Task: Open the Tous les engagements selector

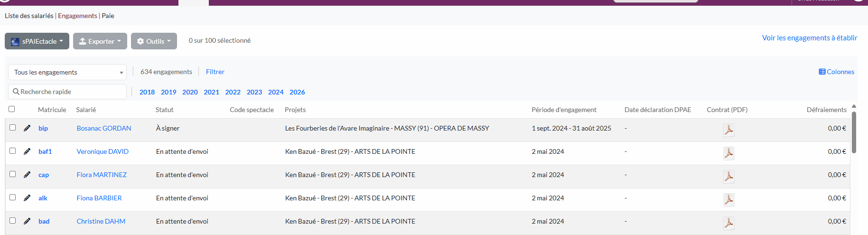Action: click(x=67, y=72)
